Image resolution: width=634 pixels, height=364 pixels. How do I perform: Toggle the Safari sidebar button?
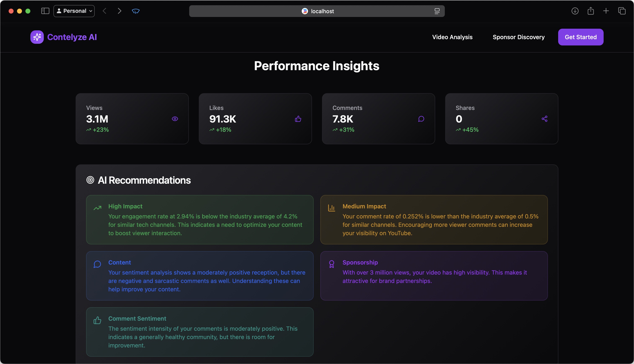point(45,11)
